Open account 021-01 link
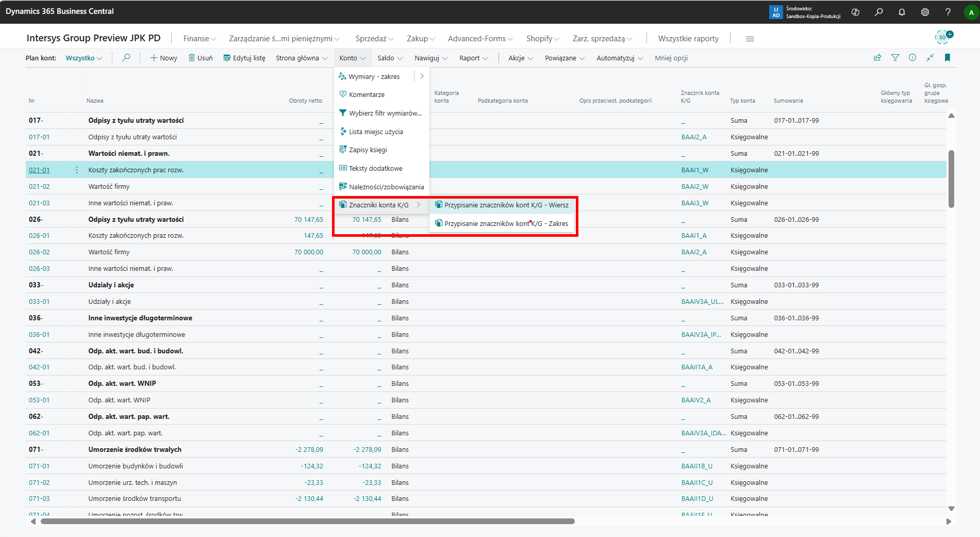The image size is (980, 537). coord(39,170)
